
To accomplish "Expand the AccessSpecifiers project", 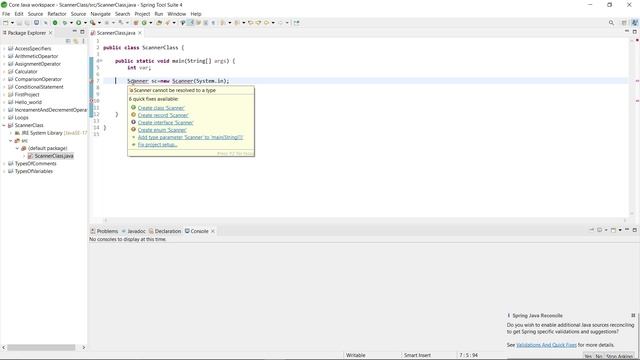I will coord(4,49).
